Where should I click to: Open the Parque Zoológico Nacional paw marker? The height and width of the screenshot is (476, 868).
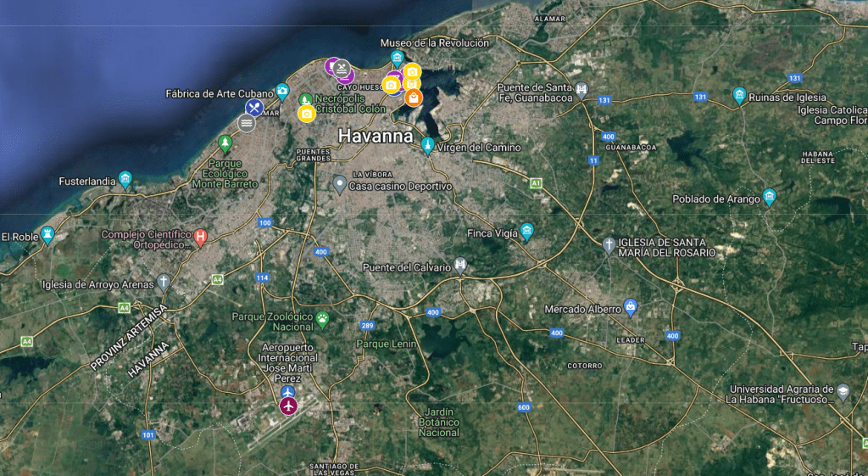pos(322,319)
